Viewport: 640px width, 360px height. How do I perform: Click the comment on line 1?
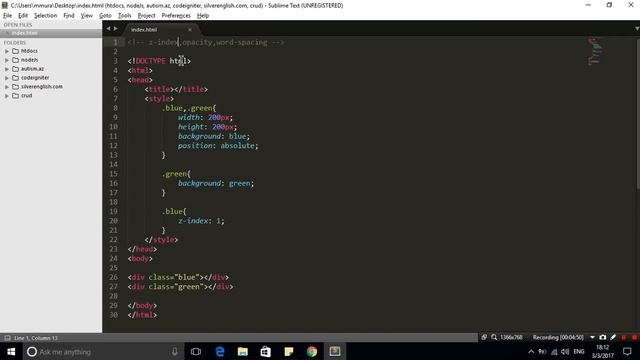206,42
